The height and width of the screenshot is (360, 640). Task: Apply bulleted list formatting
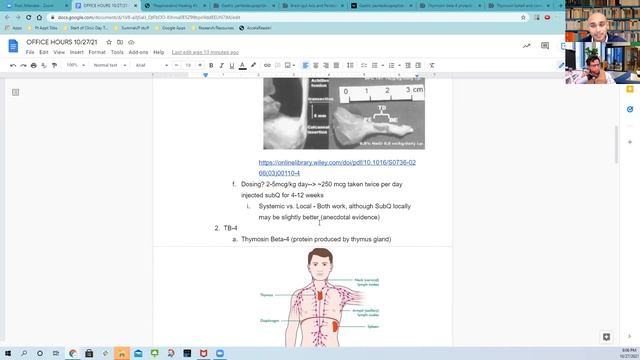point(375,65)
